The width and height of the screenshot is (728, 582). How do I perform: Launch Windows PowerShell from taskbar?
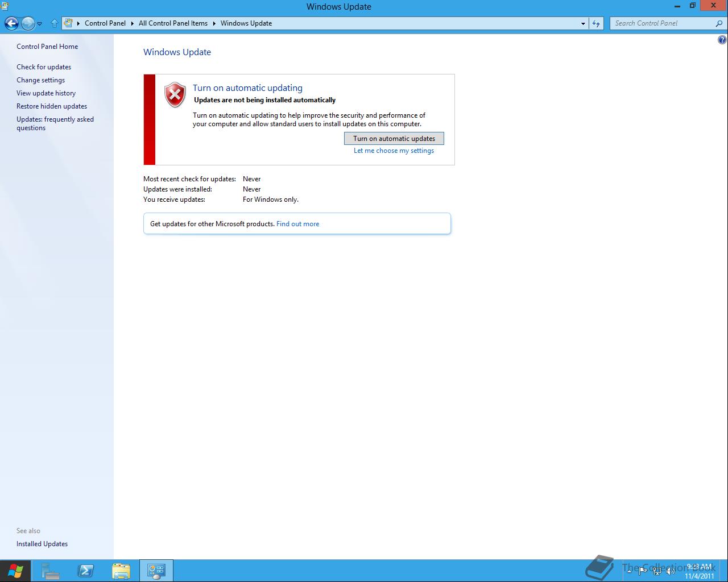click(x=86, y=571)
